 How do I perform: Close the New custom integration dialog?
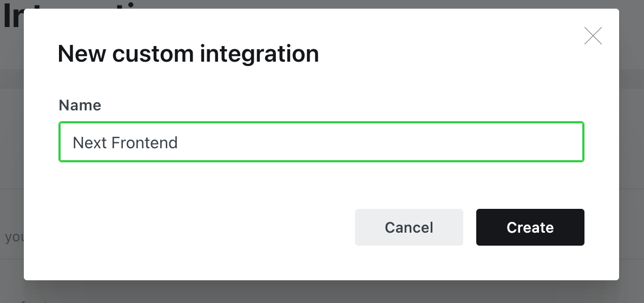point(593,36)
